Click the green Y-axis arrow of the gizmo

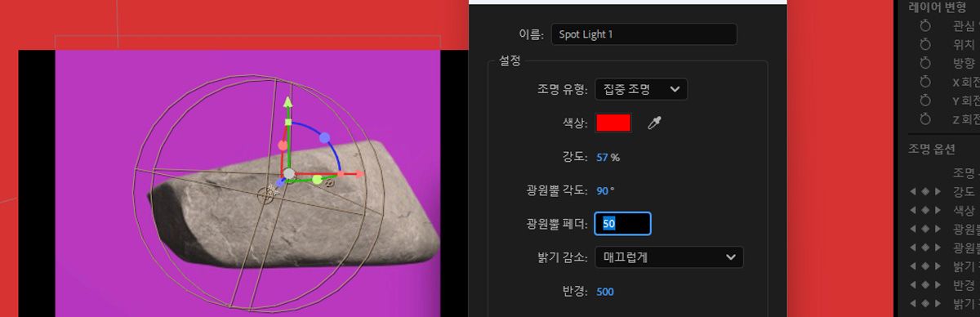(287, 102)
